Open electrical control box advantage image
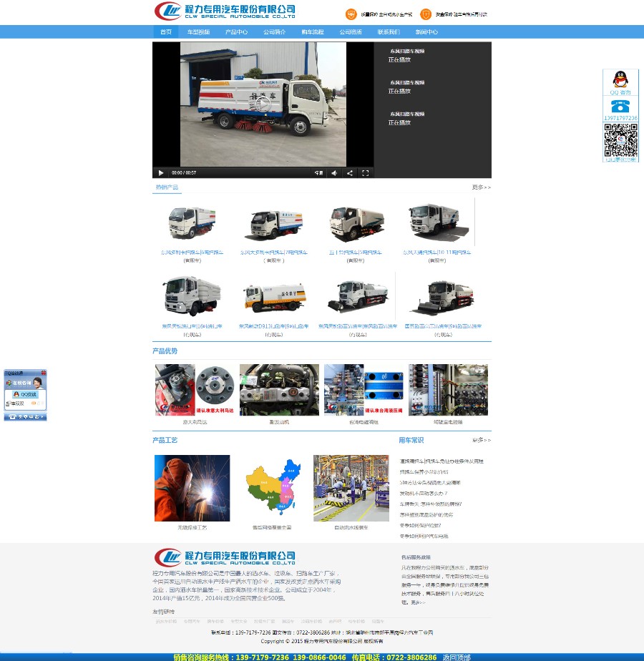Image resolution: width=644 pixels, height=661 pixels. [449, 390]
